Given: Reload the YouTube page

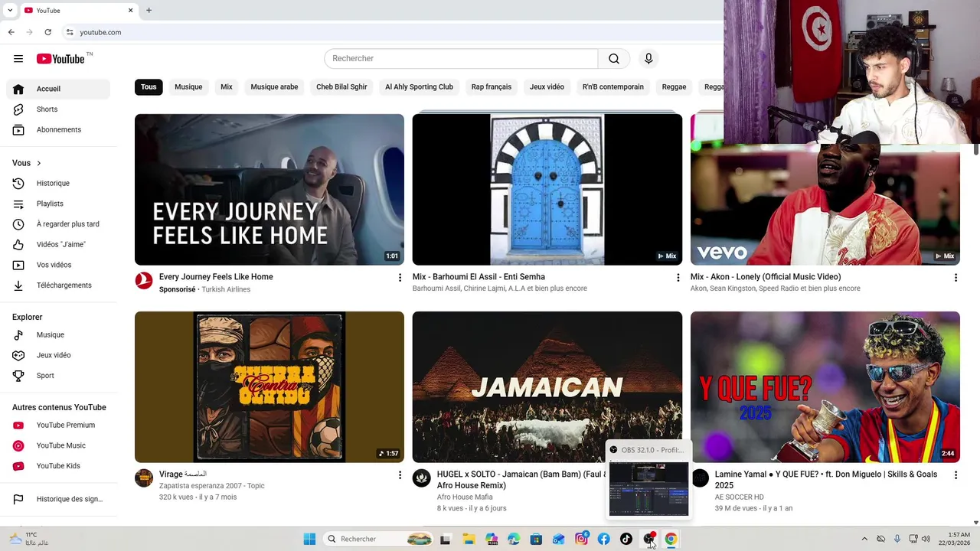Looking at the screenshot, I should pyautogui.click(x=47, y=32).
